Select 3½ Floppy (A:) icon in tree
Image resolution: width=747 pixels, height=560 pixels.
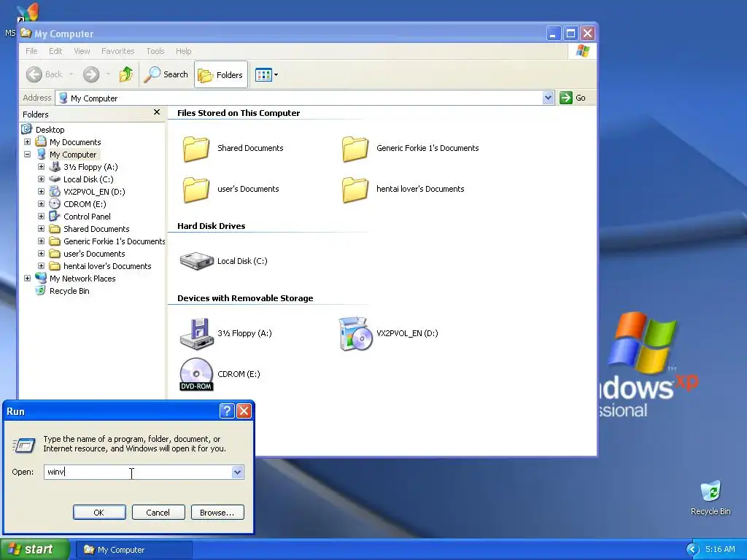pyautogui.click(x=55, y=167)
